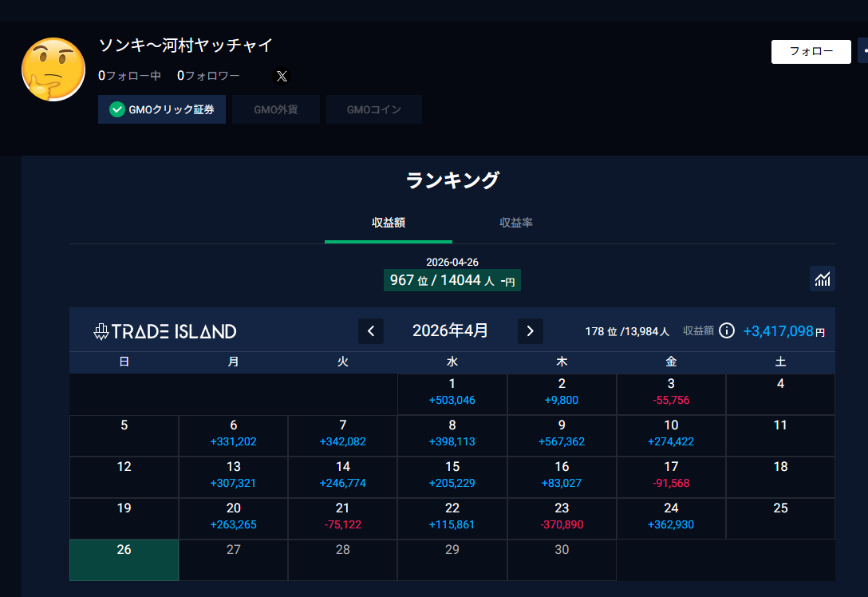This screenshot has width=868, height=597.
Task: Select the GMOクリック証券 account button
Action: 162,109
